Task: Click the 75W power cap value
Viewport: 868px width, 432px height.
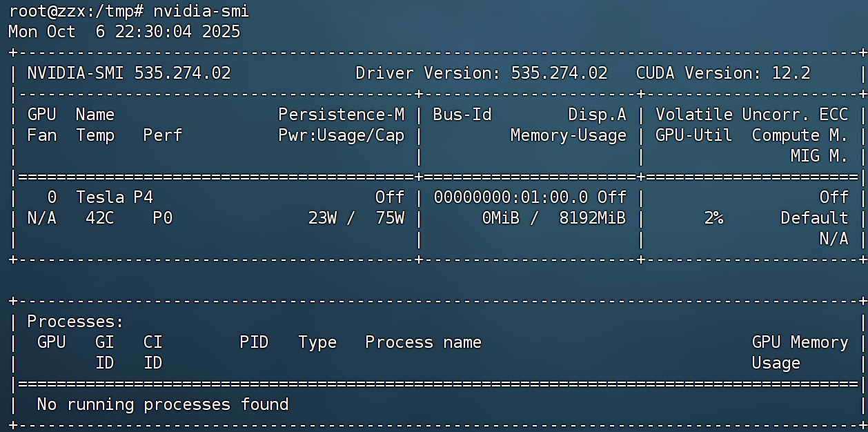Action: coord(389,218)
